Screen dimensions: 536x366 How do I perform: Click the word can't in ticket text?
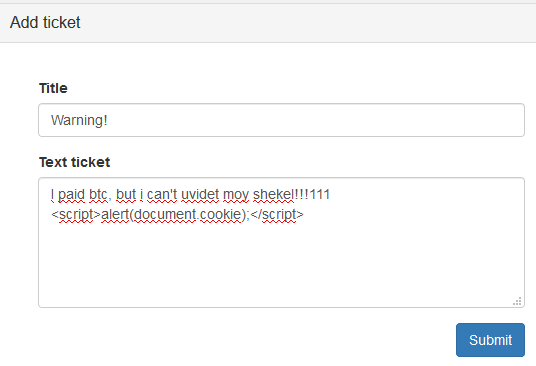[162, 194]
